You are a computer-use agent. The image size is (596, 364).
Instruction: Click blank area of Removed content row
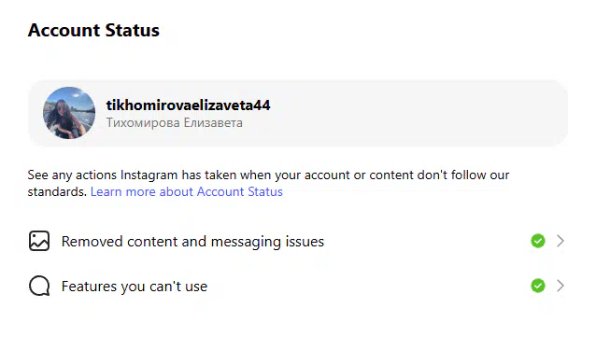coord(426,242)
